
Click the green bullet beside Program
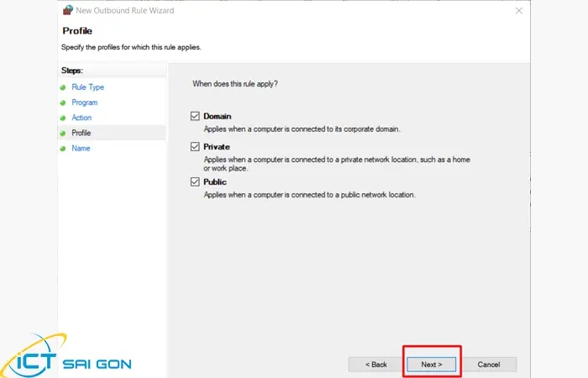62,102
